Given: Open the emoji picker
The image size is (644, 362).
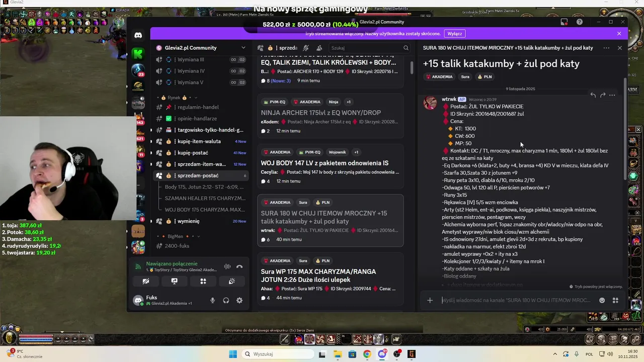Looking at the screenshot, I should [602, 300].
